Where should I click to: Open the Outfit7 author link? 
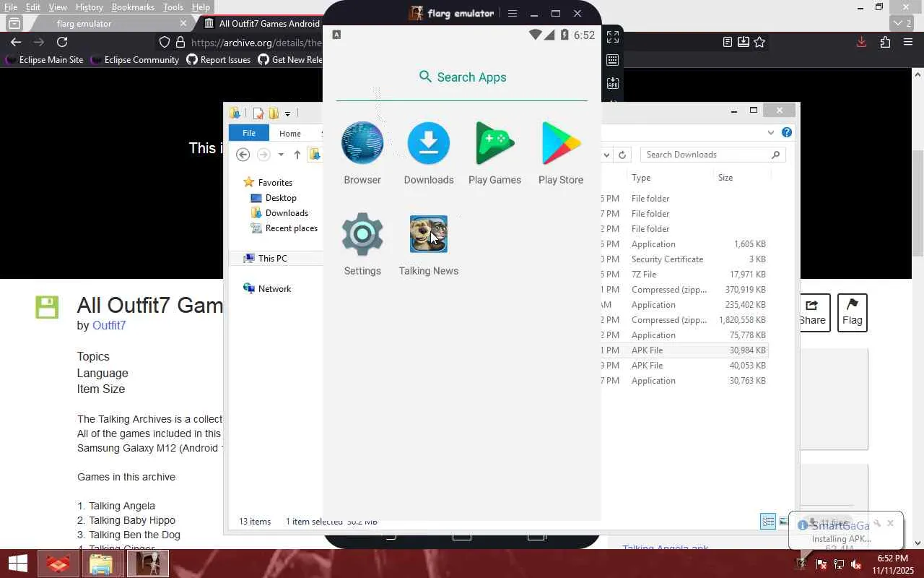coord(109,326)
